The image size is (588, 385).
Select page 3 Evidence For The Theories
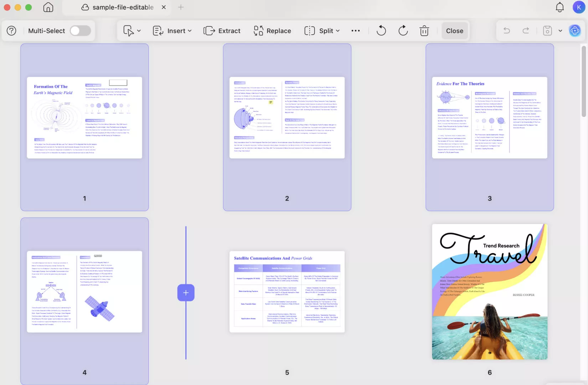coord(490,118)
